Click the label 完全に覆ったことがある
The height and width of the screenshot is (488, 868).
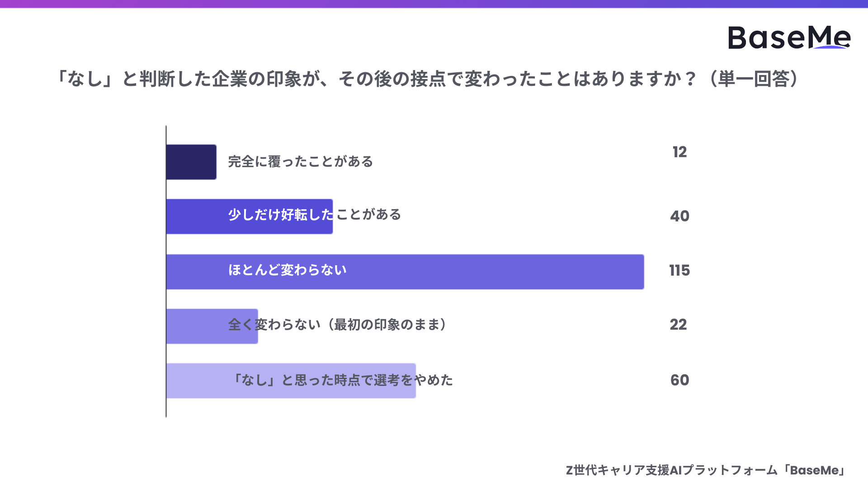tap(301, 162)
